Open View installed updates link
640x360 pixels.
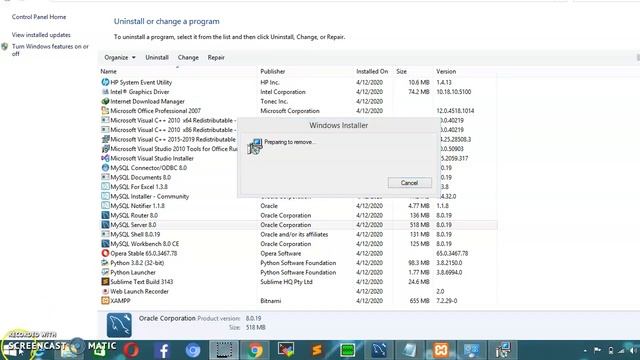tap(41, 35)
